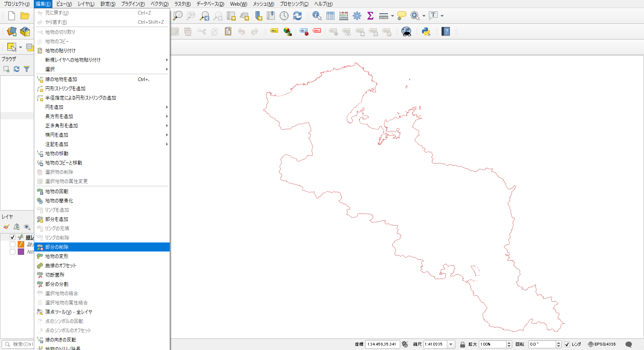This screenshot has width=644, height=350.
Task: Click the Temporal Controller clock icon
Action: click(284, 16)
